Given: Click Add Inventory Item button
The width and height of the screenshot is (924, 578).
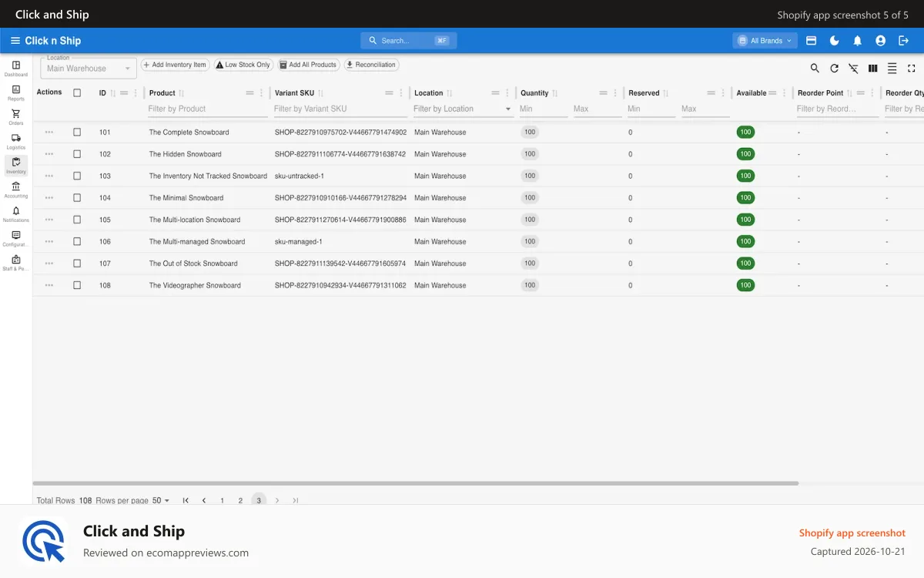Looking at the screenshot, I should [x=175, y=65].
